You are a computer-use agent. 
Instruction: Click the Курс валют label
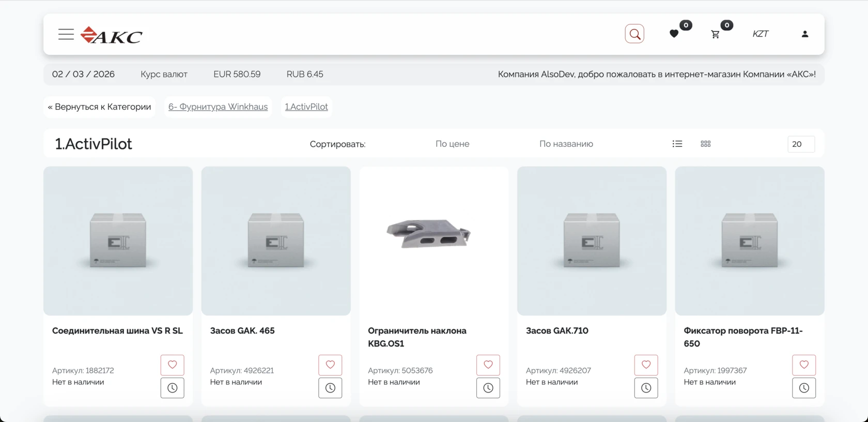164,74
